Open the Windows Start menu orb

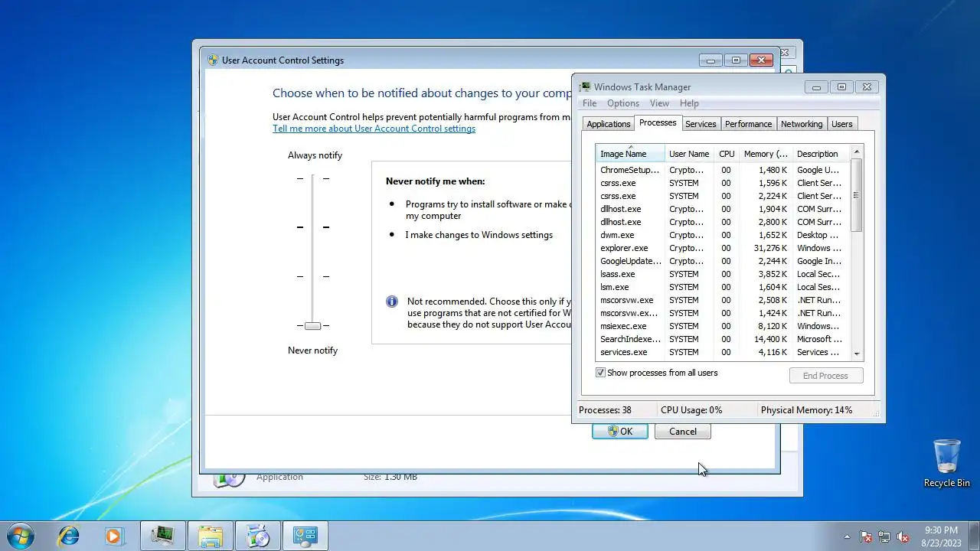20,536
